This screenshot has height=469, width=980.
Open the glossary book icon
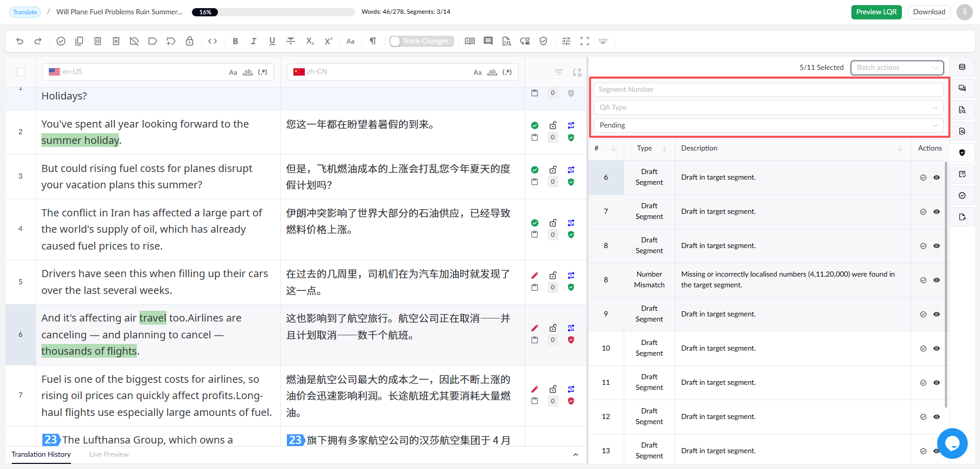[470, 41]
